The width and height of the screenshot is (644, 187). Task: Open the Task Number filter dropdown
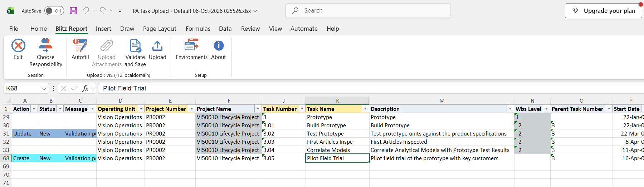[x=302, y=109]
